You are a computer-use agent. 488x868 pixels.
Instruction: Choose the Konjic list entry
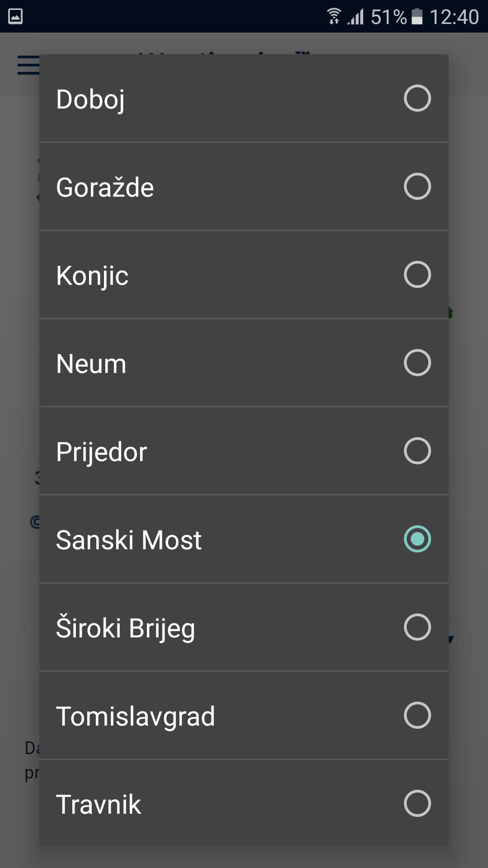click(x=244, y=274)
